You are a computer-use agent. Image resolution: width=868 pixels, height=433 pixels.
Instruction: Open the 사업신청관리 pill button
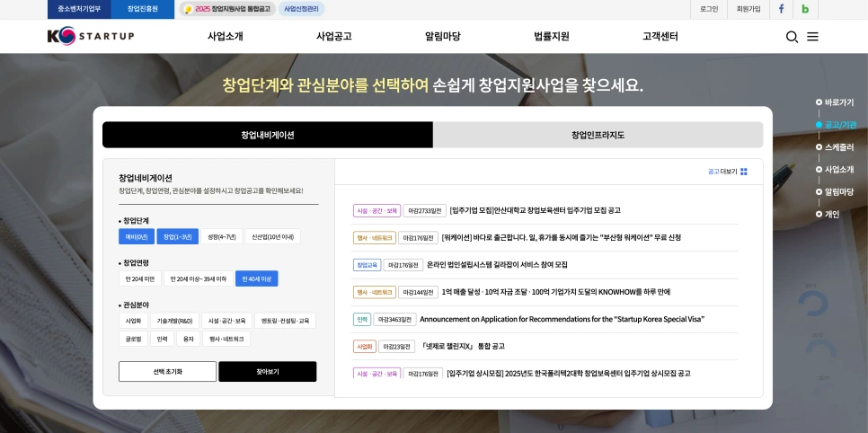coord(301,9)
